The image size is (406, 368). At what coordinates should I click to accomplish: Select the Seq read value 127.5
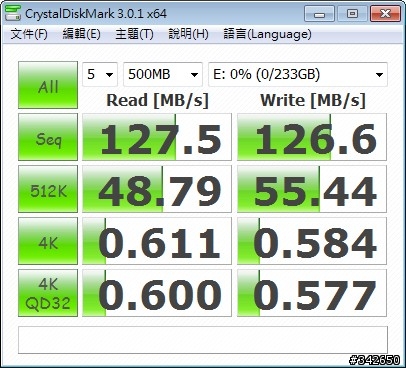pos(157,137)
